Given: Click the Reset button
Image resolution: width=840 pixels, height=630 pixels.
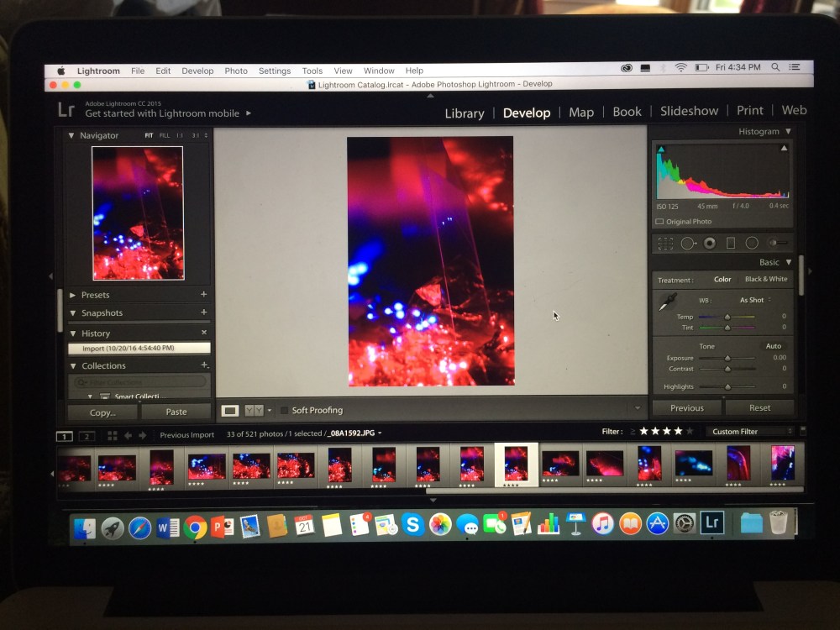Looking at the screenshot, I should (759, 408).
